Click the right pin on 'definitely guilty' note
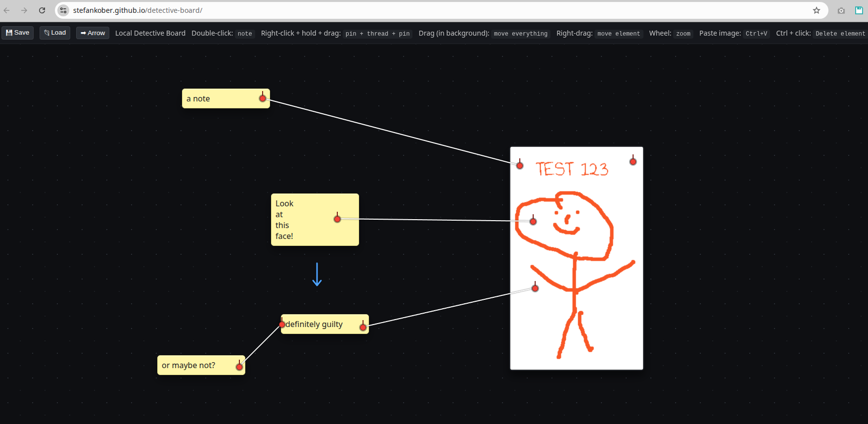The width and height of the screenshot is (868, 424). click(x=363, y=327)
